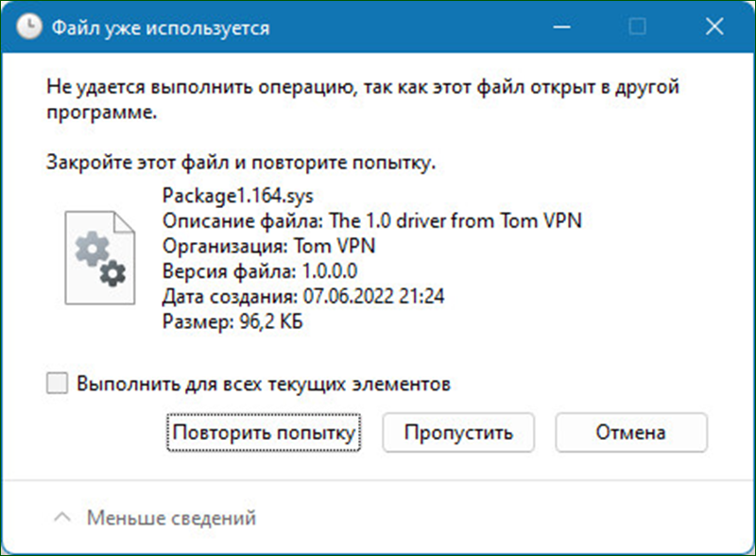Retry with the 'Повторить попытку' button
Viewport: 756px width, 556px height.
pyautogui.click(x=264, y=432)
